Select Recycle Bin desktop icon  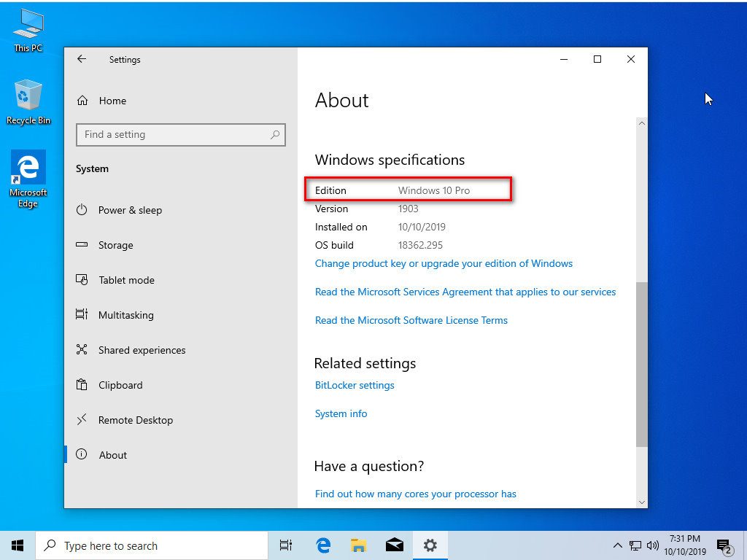(28, 102)
